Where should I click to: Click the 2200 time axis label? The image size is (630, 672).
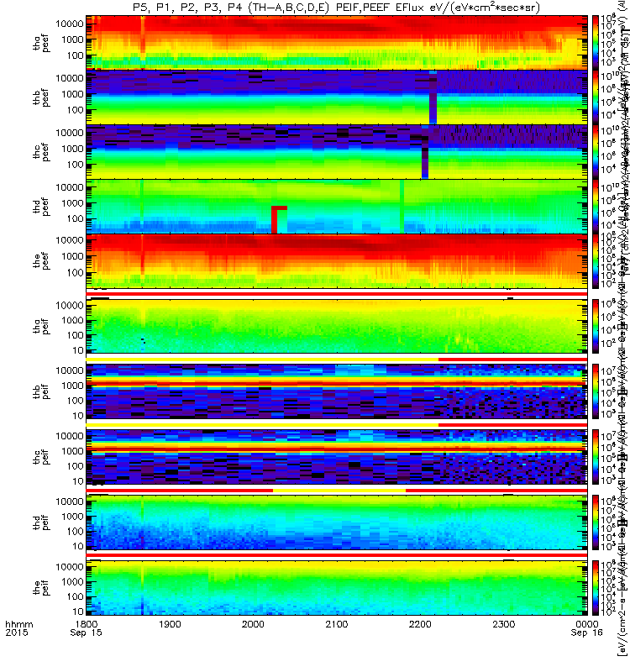(420, 624)
